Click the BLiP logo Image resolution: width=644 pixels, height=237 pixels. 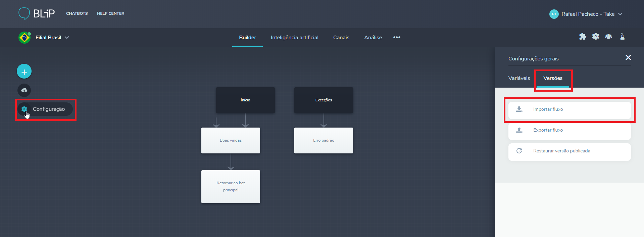37,13
